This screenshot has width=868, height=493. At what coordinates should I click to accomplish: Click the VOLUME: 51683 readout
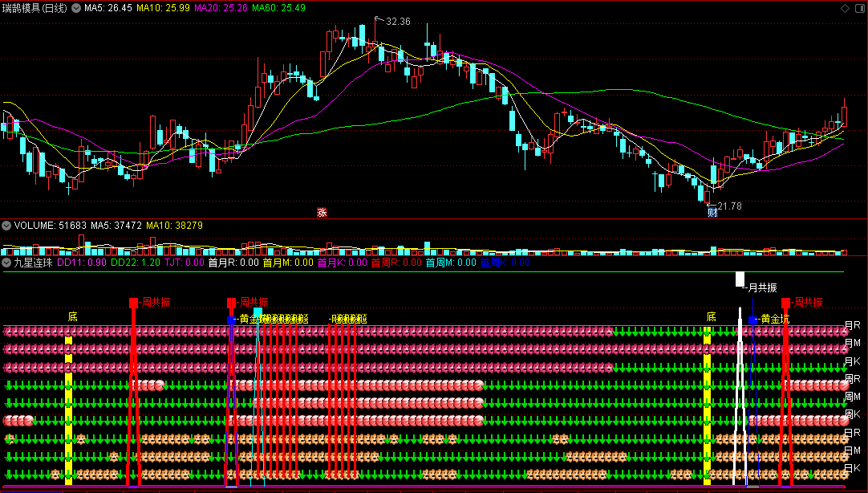(51, 226)
